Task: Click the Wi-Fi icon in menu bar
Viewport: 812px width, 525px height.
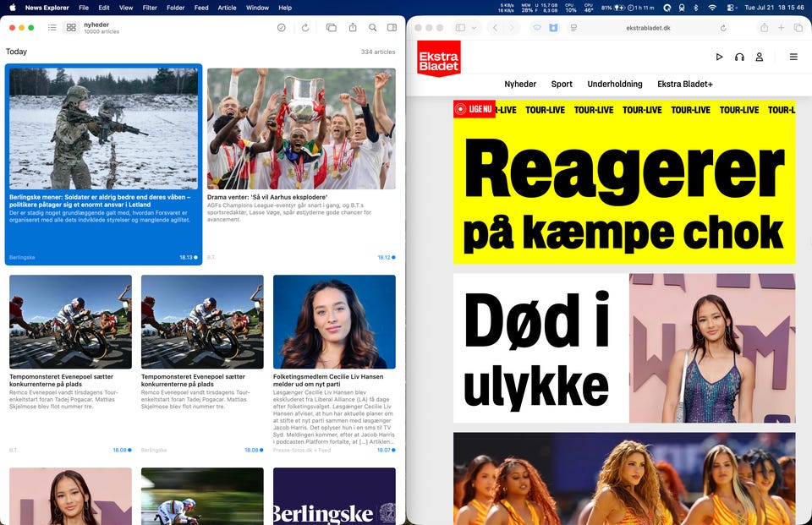Action: pos(712,8)
